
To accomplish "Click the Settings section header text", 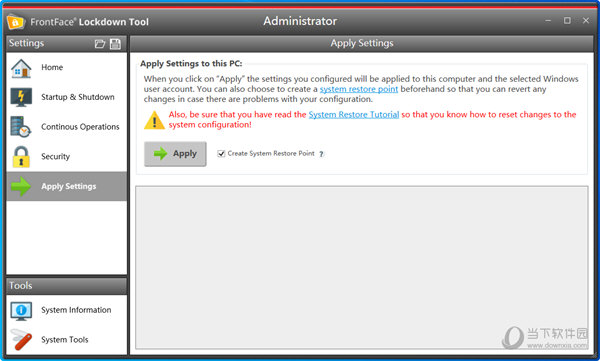I will coord(26,43).
